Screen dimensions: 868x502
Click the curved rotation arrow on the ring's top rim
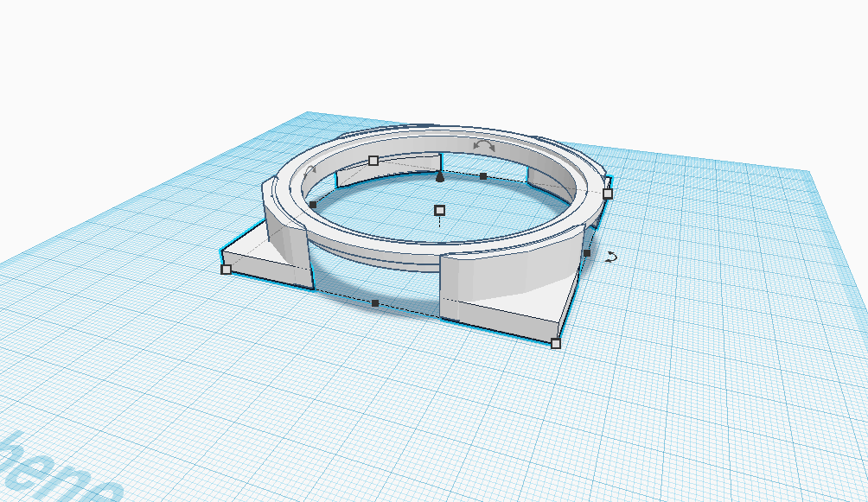pyautogui.click(x=484, y=145)
